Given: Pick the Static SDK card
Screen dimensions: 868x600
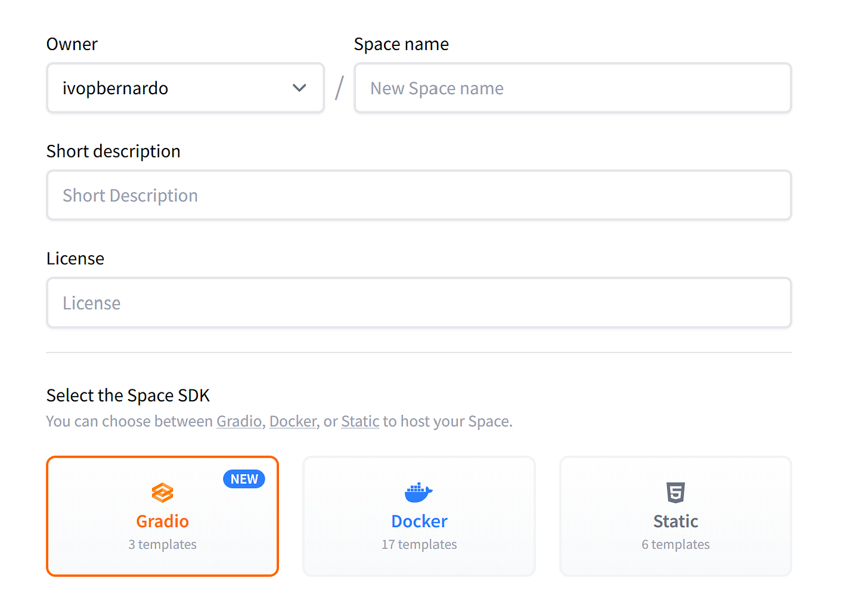Looking at the screenshot, I should (x=675, y=517).
